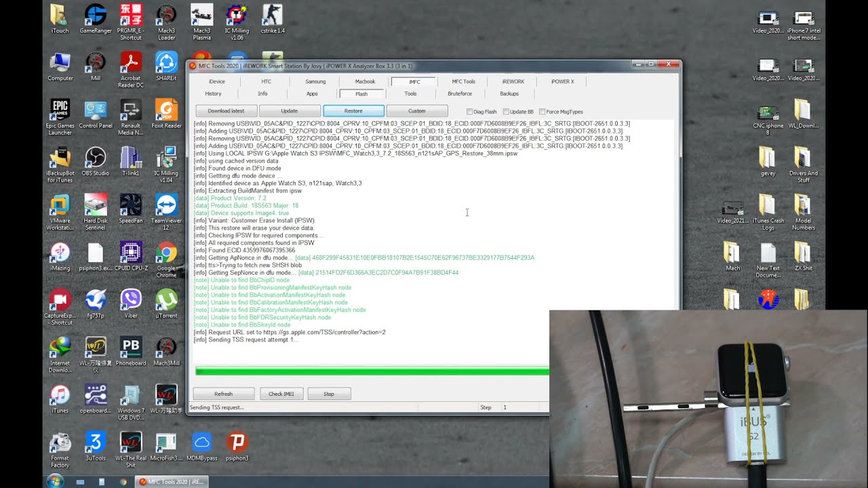Click the Refresh button
The width and height of the screenshot is (868, 488).
pos(224,394)
